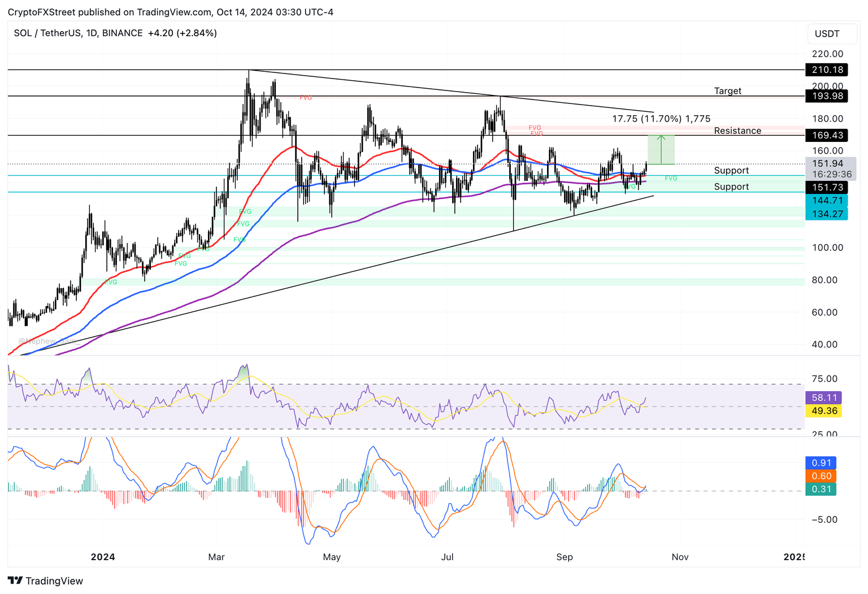Click the 193.98 Target price label
This screenshot has height=594, width=868.
(x=827, y=96)
